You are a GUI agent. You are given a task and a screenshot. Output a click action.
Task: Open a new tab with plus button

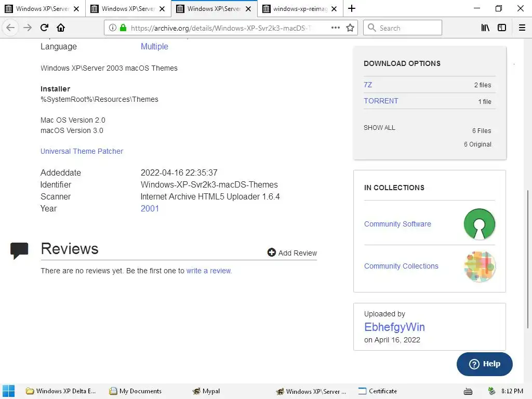(x=352, y=8)
